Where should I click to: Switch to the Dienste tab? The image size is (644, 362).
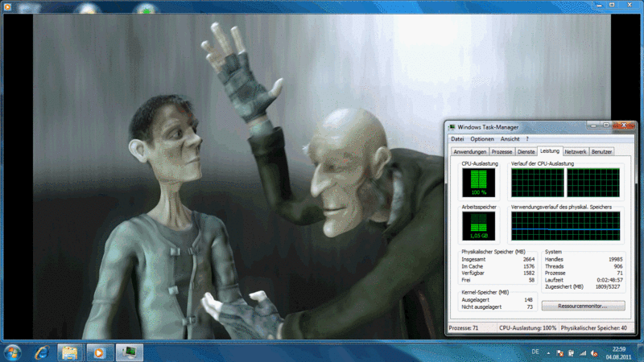point(526,152)
